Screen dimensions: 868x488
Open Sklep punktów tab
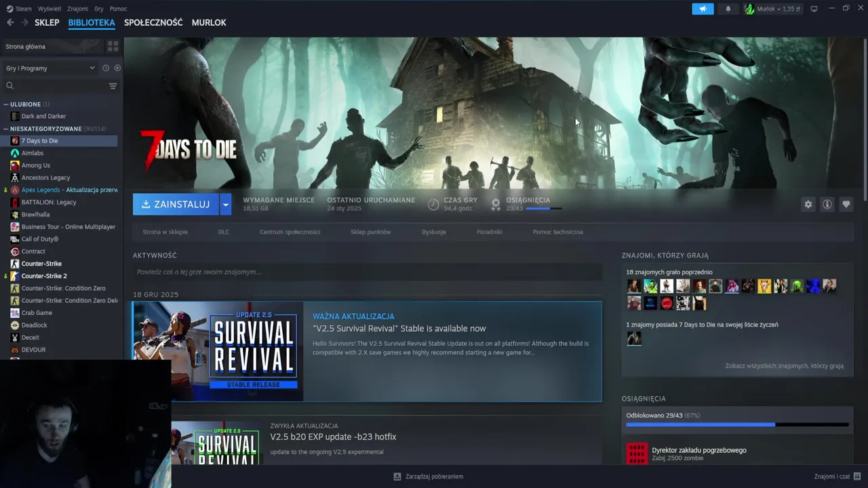pos(370,232)
